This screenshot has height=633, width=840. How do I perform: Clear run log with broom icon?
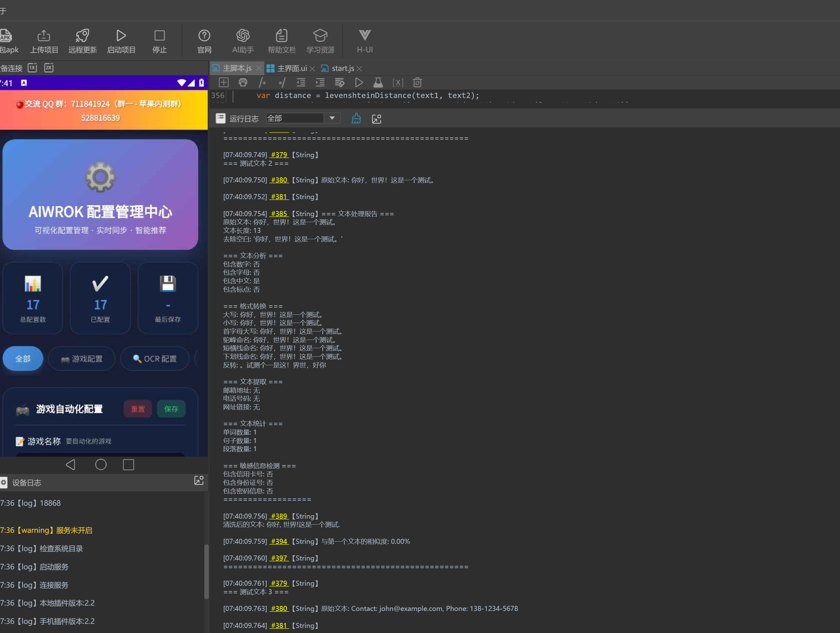coord(356,118)
